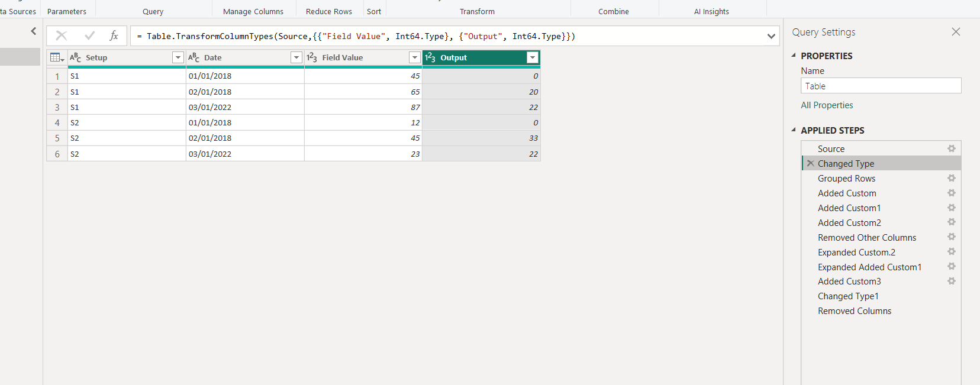Image resolution: width=980 pixels, height=385 pixels.
Task: Delete the Changed Type step with its X
Action: pos(811,163)
